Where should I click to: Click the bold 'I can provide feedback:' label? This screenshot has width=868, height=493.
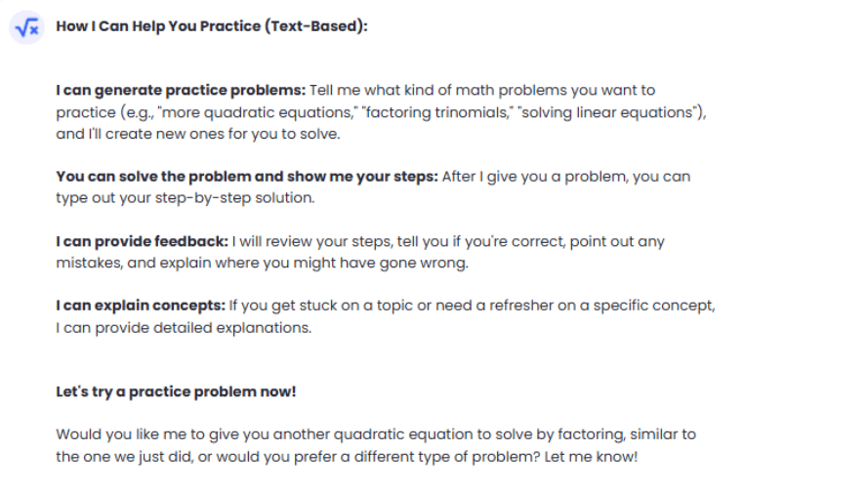pos(142,242)
